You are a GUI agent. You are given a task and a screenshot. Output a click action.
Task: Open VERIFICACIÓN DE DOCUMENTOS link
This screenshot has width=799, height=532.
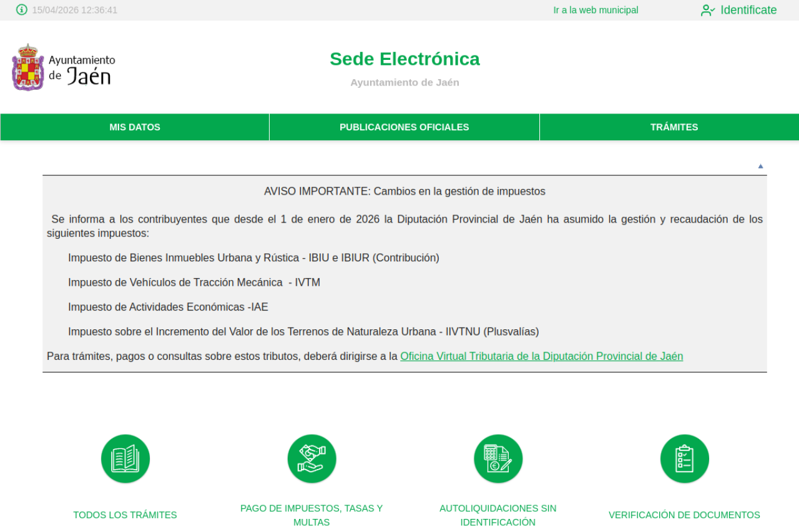coord(684,515)
